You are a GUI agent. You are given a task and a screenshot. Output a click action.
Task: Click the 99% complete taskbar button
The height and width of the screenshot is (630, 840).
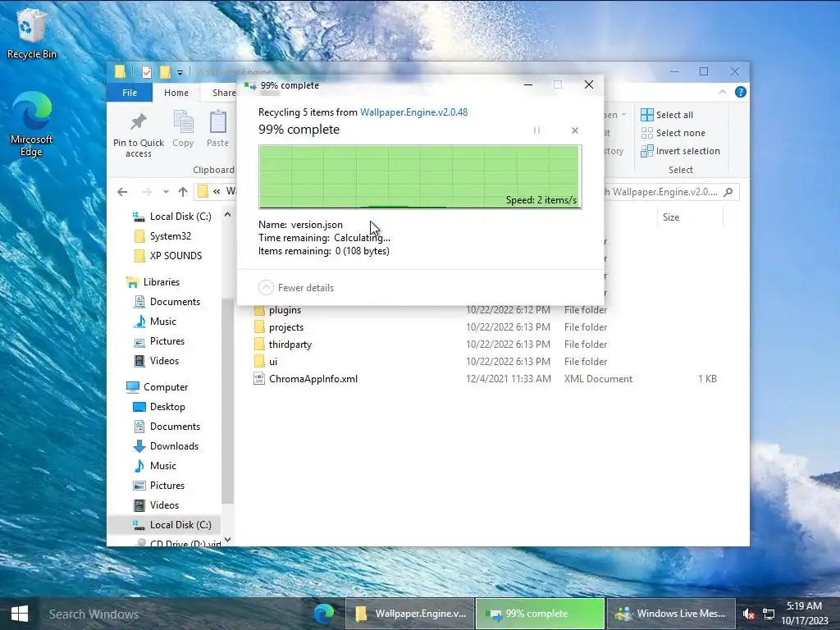(540, 614)
